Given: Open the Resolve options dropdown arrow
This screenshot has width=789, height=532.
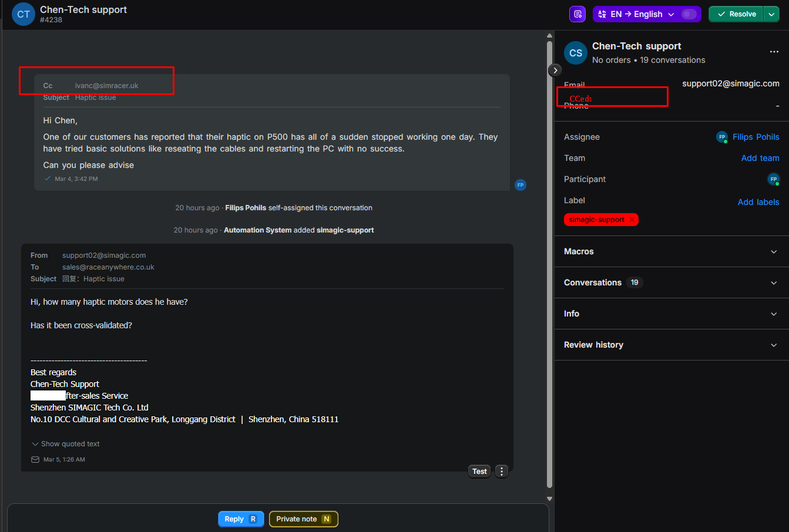Looking at the screenshot, I should (771, 14).
